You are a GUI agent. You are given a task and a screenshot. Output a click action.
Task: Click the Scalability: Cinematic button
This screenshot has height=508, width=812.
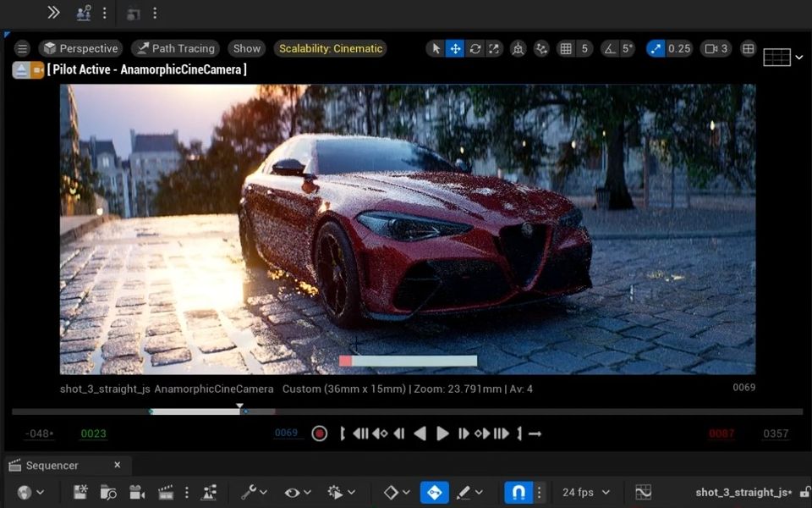tap(330, 48)
